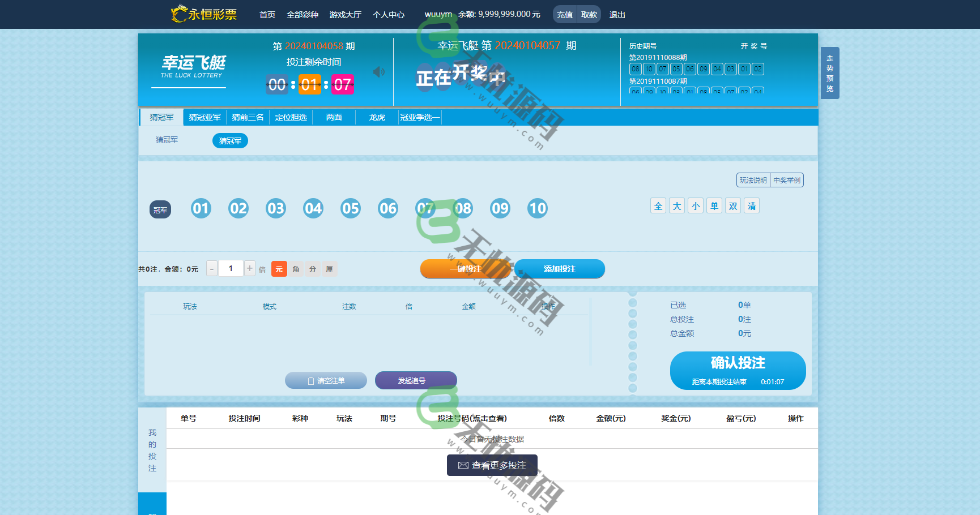Screen dimensions: 980x515
Task: Mute the draw announcement speaker icon
Action: coord(378,72)
